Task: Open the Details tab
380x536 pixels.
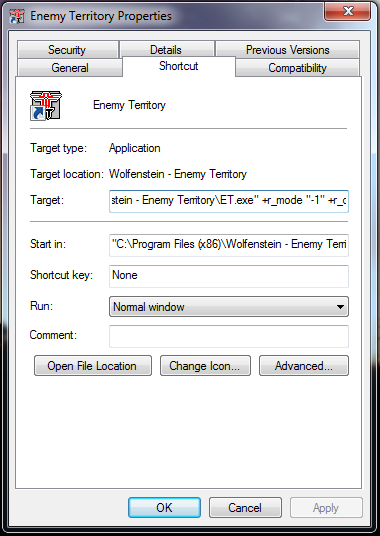Action: 167,50
